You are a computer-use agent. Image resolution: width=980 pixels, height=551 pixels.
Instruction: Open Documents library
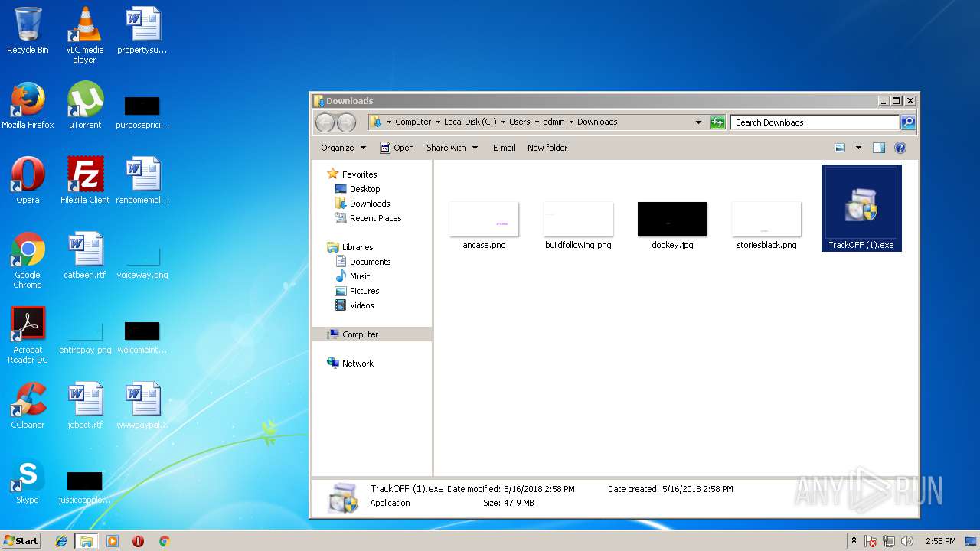click(x=370, y=262)
